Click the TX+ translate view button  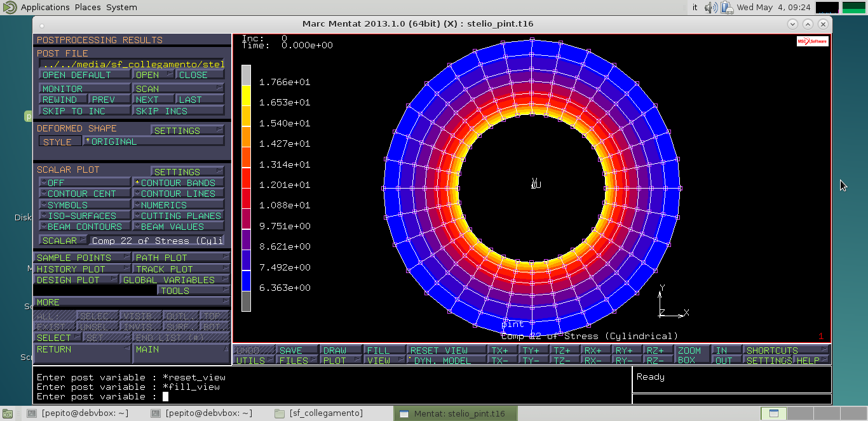click(x=501, y=351)
